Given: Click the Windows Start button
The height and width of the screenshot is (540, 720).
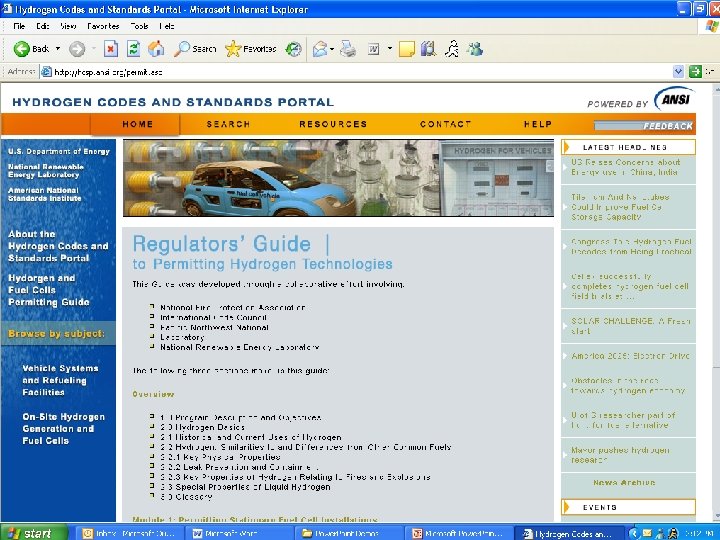Looking at the screenshot, I should 33,533.
